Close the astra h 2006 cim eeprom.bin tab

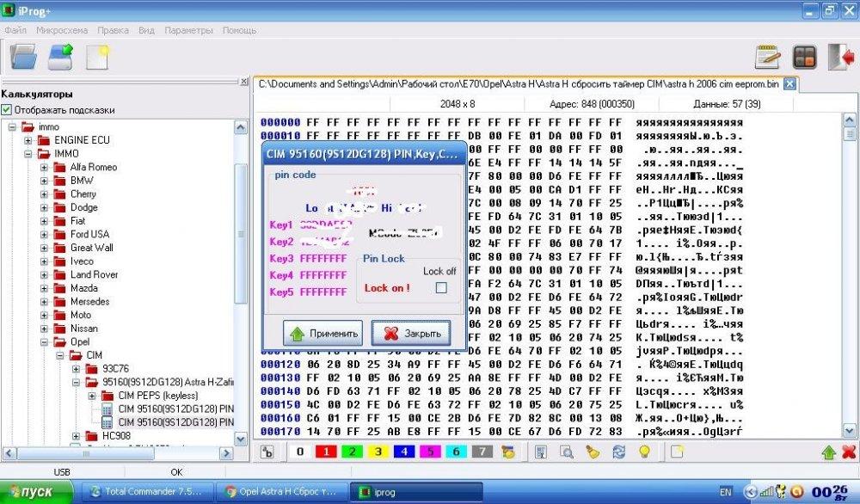click(x=789, y=84)
